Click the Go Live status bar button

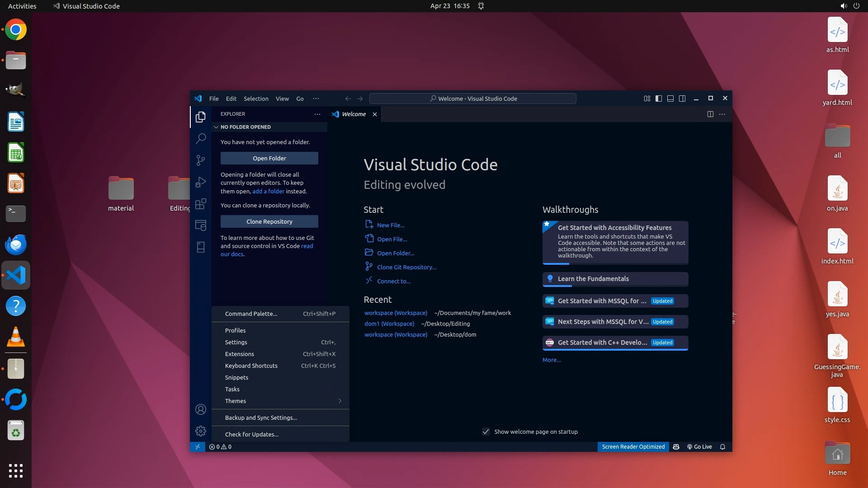(699, 446)
